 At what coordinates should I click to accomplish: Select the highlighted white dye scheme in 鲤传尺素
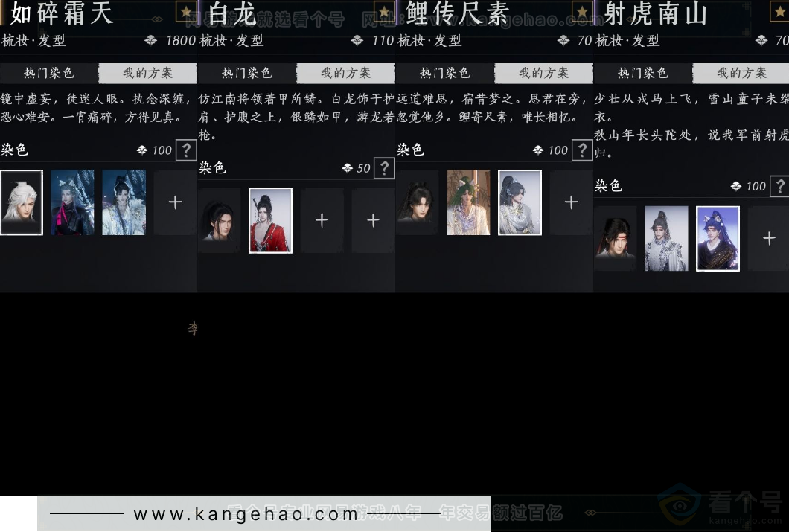click(x=519, y=201)
